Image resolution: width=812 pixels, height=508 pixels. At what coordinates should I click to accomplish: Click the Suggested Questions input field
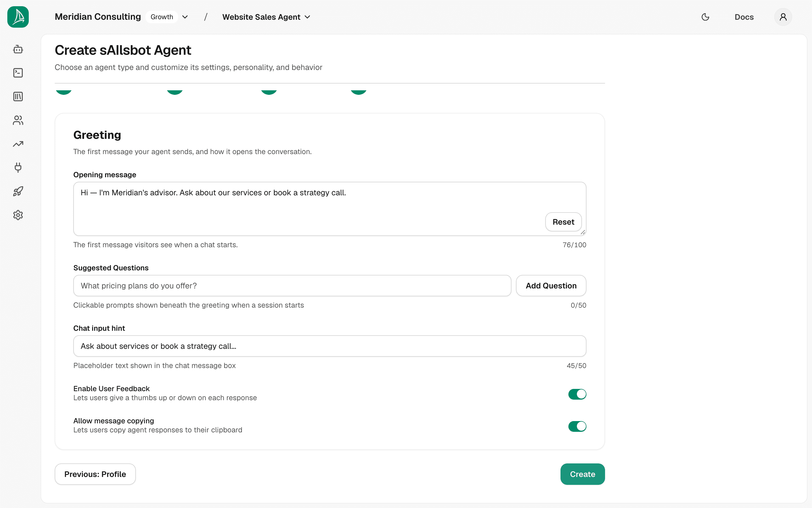292,286
